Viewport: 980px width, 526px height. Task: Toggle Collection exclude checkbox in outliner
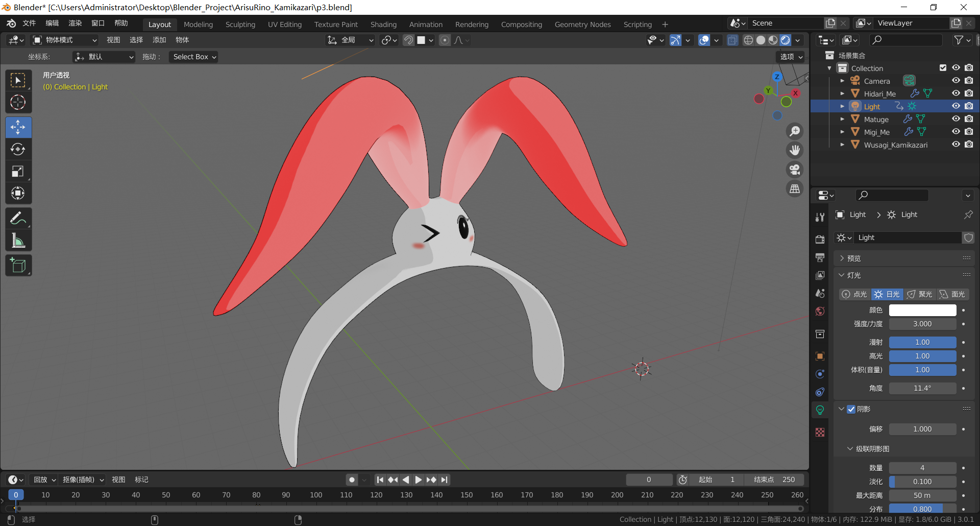coord(943,68)
